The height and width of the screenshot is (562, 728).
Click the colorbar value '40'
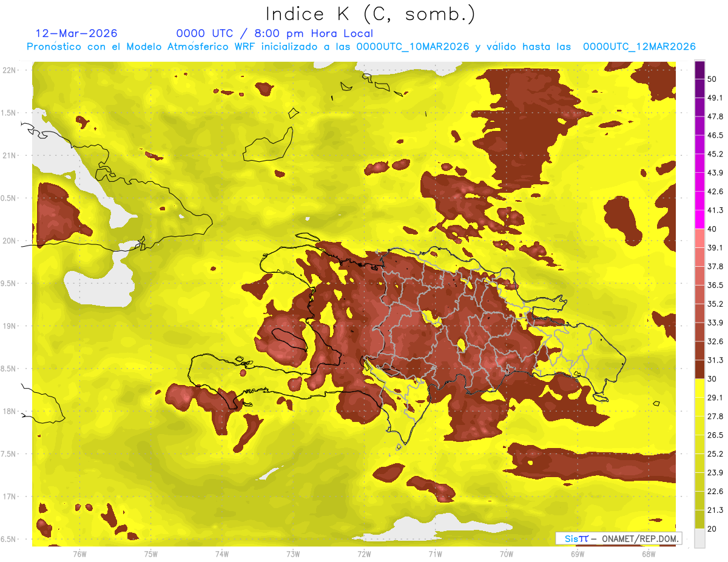[712, 229]
